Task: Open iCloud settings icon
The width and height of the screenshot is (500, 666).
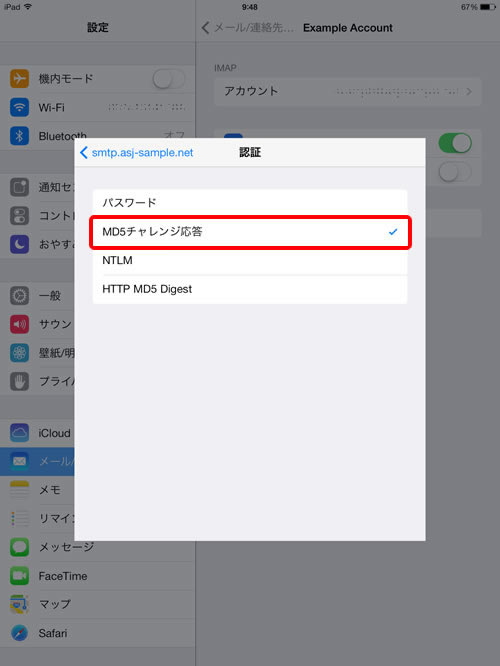Action: (x=20, y=433)
